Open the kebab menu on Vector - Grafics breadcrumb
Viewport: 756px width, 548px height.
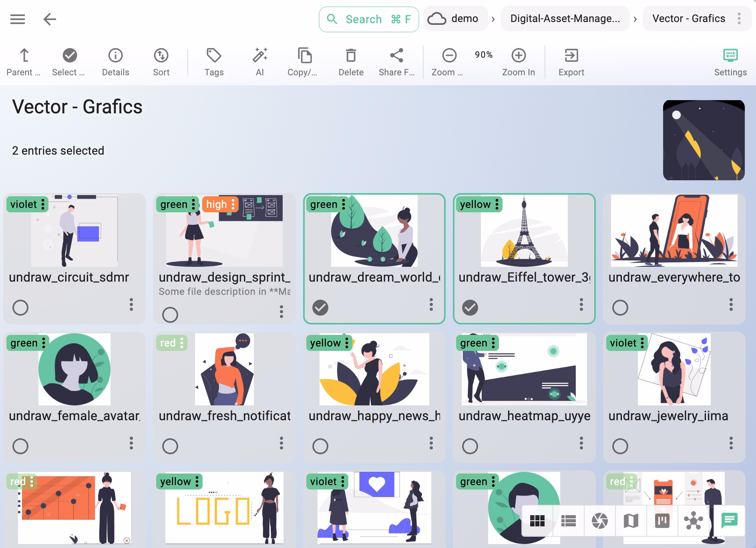pos(739,18)
